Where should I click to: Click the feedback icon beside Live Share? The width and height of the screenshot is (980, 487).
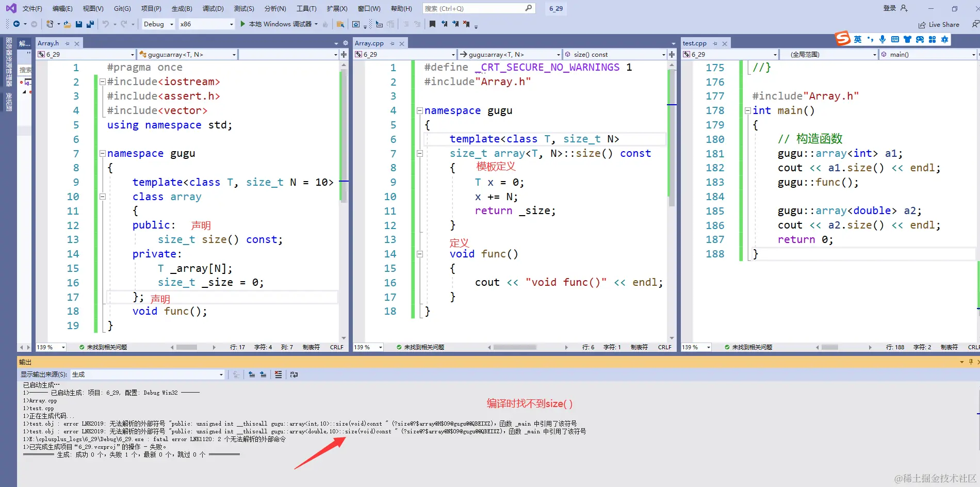point(975,24)
